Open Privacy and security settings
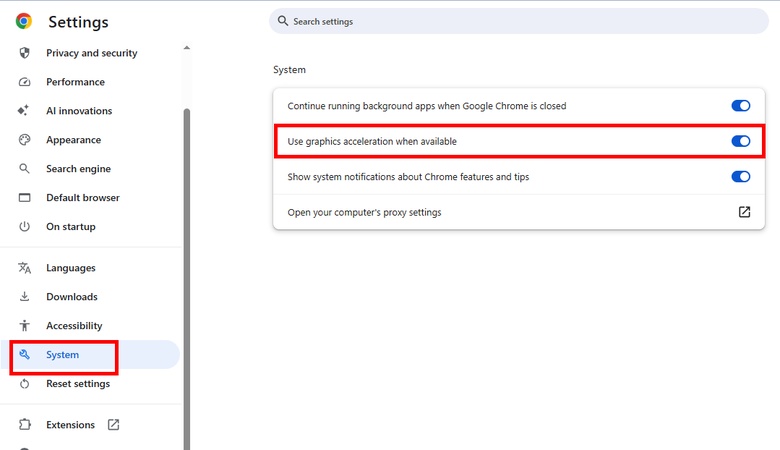Screen dimensions: 780x450 pos(92,53)
